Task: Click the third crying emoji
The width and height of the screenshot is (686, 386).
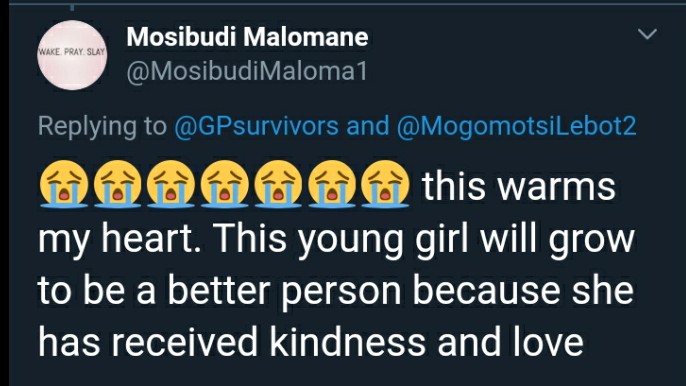Action: [x=171, y=184]
